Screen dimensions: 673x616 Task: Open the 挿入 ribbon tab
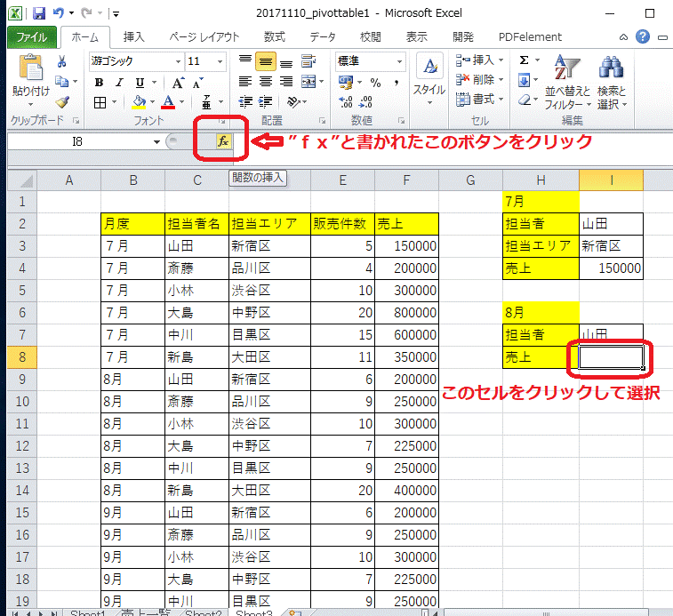click(x=134, y=36)
